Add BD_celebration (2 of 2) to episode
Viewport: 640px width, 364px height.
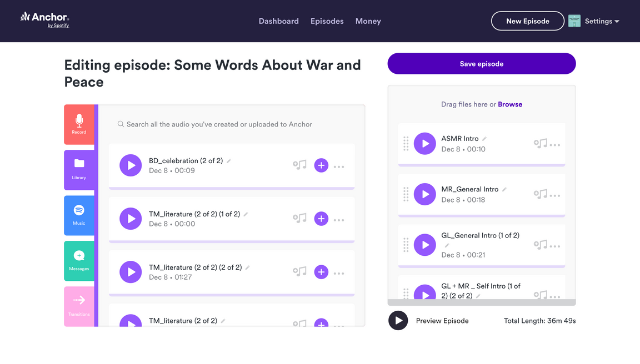pos(321,165)
